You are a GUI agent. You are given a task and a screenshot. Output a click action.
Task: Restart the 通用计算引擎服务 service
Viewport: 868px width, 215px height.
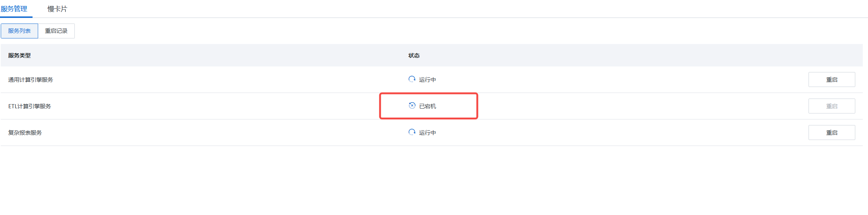tap(831, 80)
